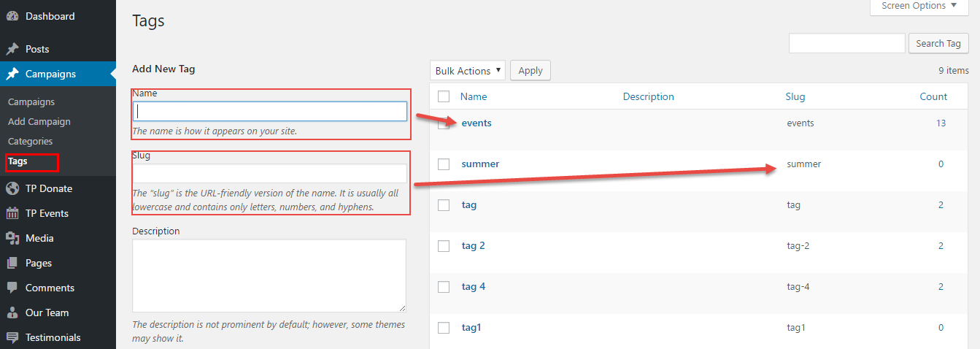Click the TP Donate globe icon

pyautogui.click(x=12, y=188)
